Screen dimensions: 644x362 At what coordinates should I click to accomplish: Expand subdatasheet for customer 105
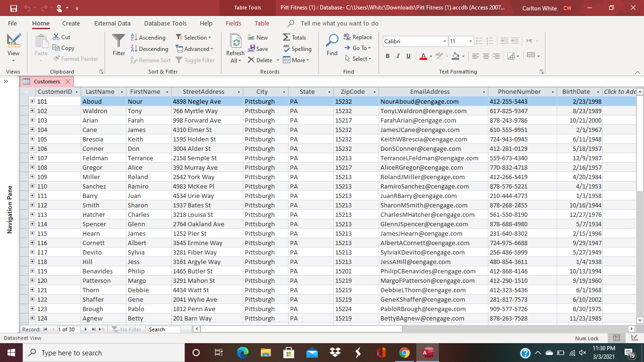tap(33, 139)
